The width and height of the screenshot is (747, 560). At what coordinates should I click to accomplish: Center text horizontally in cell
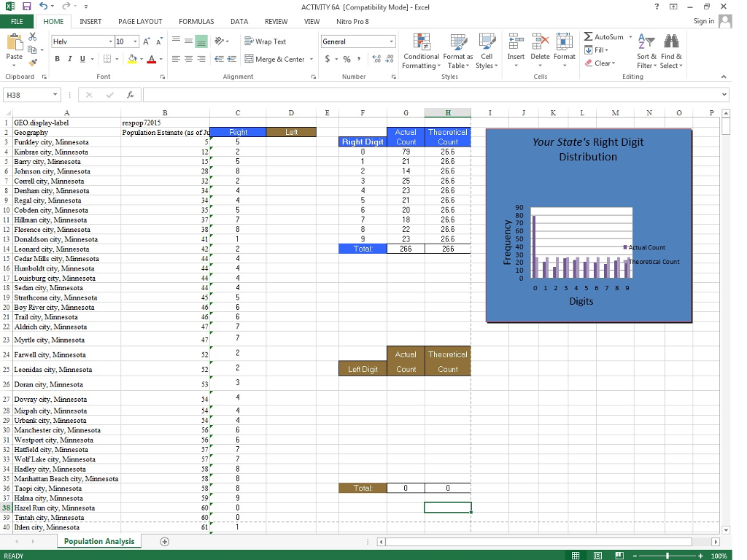click(x=189, y=59)
